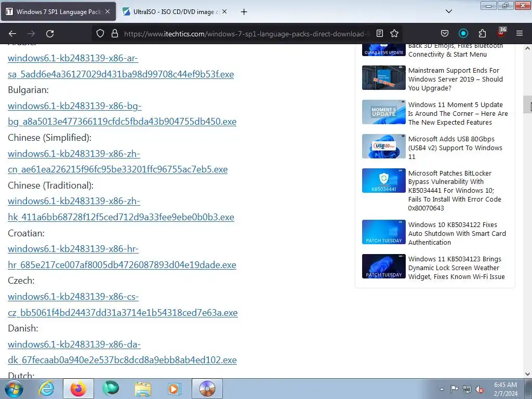The image size is (532, 399).
Task: Bookmark this page with the star
Action: click(394, 34)
